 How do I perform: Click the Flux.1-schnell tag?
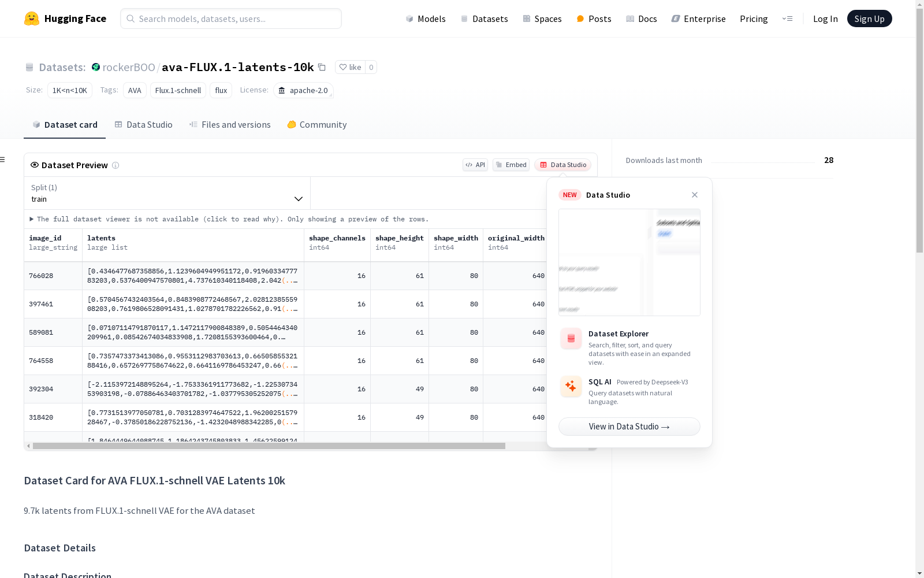178,90
